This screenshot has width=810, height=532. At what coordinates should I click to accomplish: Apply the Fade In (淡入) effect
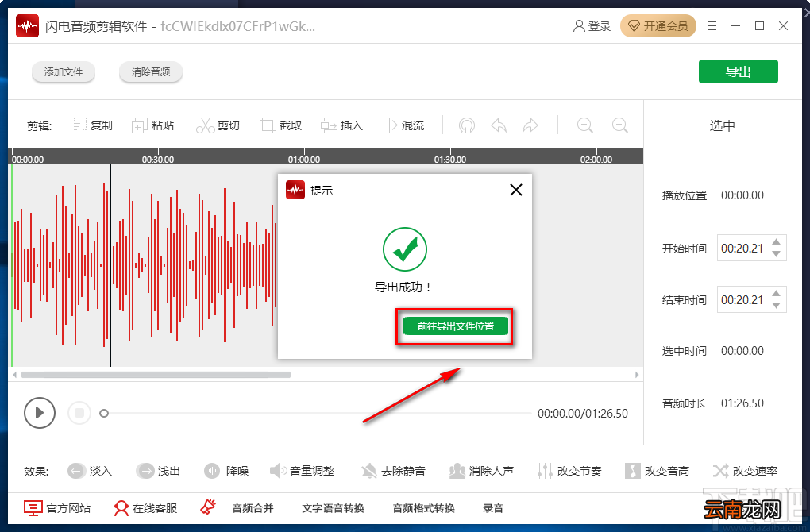click(x=90, y=471)
